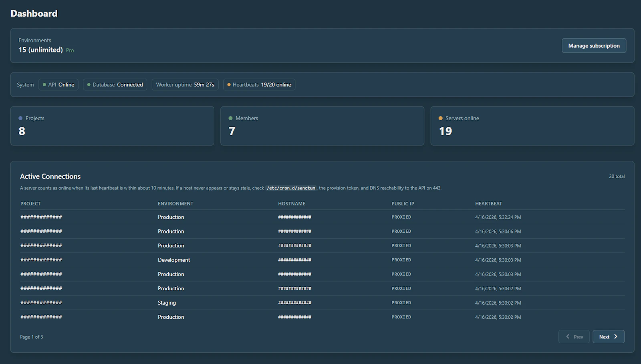Go to the next page of Active Connections
Image resolution: width=641 pixels, height=364 pixels.
[x=608, y=336]
